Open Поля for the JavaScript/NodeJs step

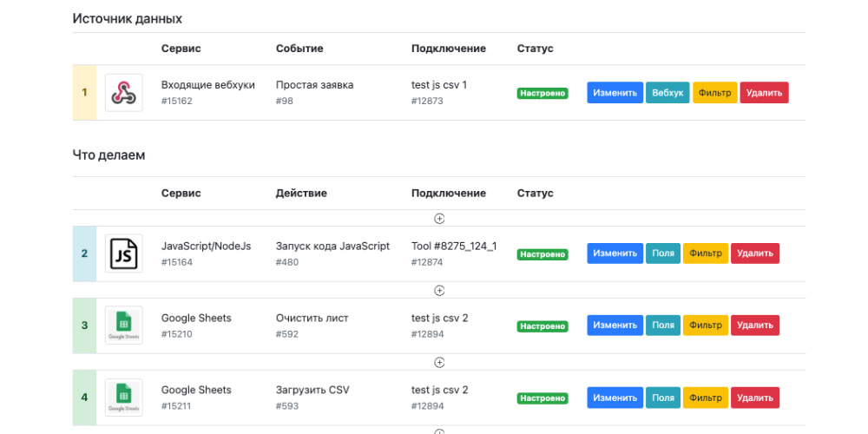[663, 253]
